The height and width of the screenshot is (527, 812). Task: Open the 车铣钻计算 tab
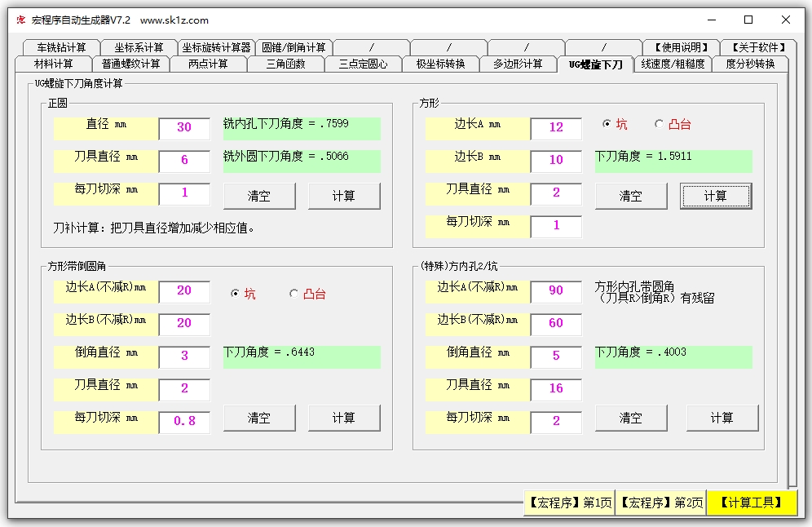pos(61,47)
